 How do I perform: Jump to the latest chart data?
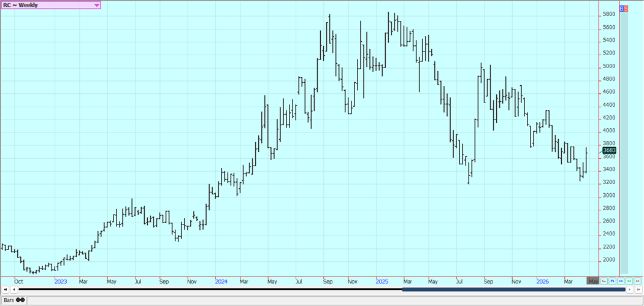pyautogui.click(x=638, y=289)
